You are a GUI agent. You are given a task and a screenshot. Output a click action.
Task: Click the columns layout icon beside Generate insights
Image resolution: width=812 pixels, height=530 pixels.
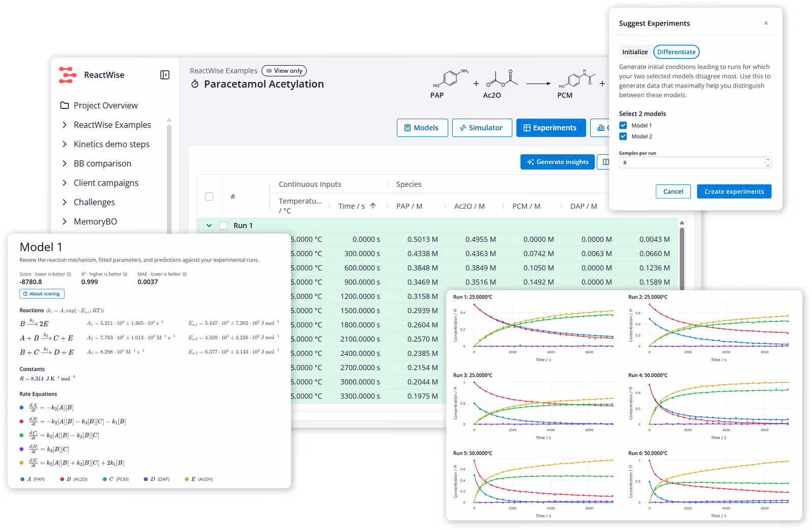coord(605,162)
